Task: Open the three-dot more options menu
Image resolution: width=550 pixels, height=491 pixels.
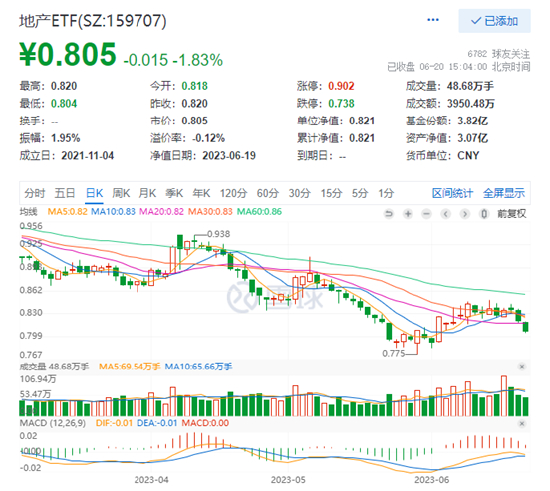Action: click(433, 20)
